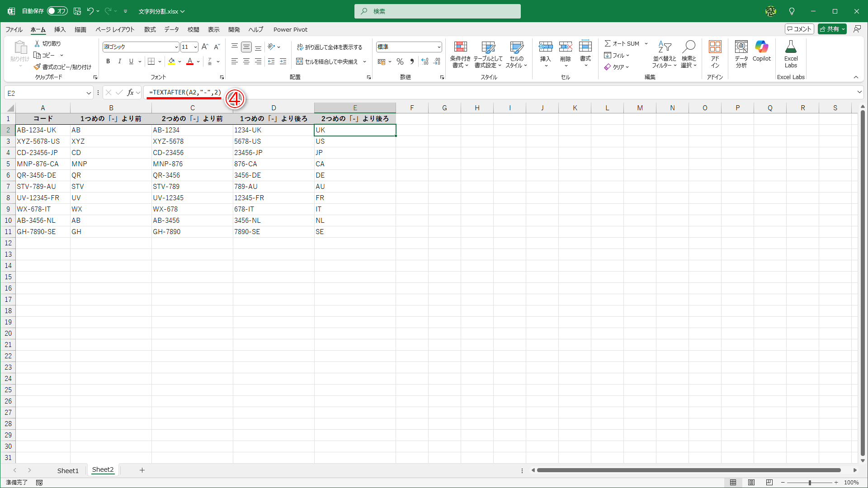
Task: Toggle the AutoSave switch
Action: 57,11
